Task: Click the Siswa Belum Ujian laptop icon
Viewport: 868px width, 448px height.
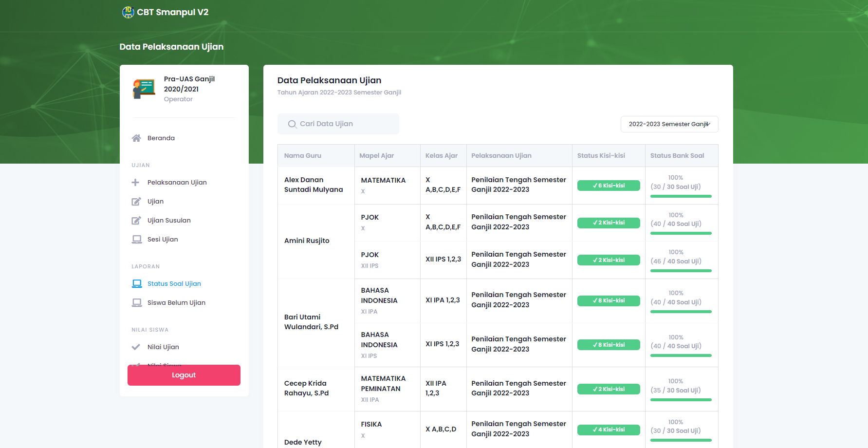Action: coord(137,303)
